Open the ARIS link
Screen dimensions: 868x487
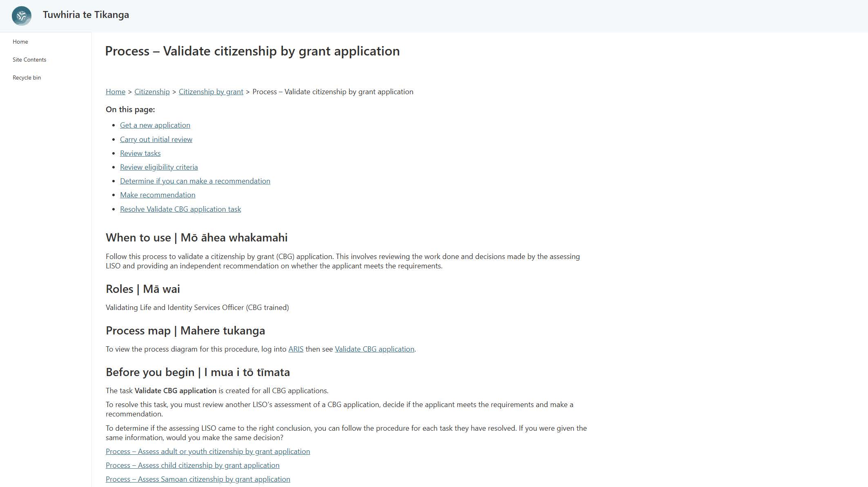tap(296, 349)
